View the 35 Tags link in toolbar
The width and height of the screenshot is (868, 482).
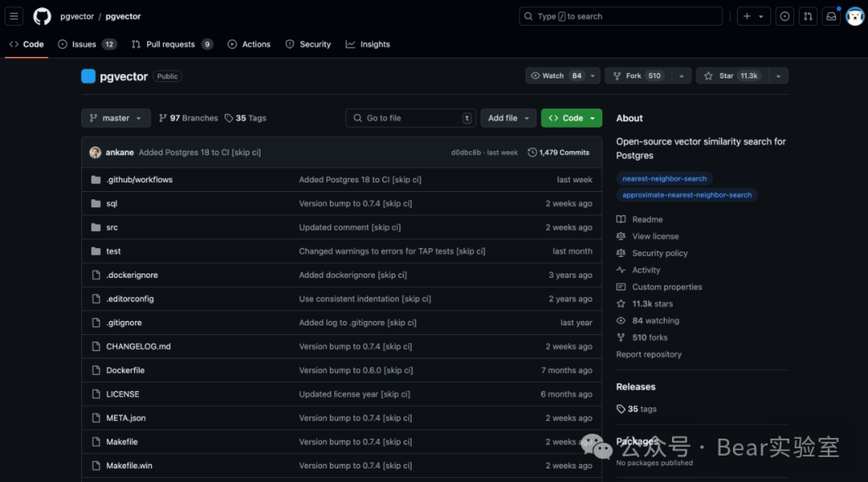point(245,118)
